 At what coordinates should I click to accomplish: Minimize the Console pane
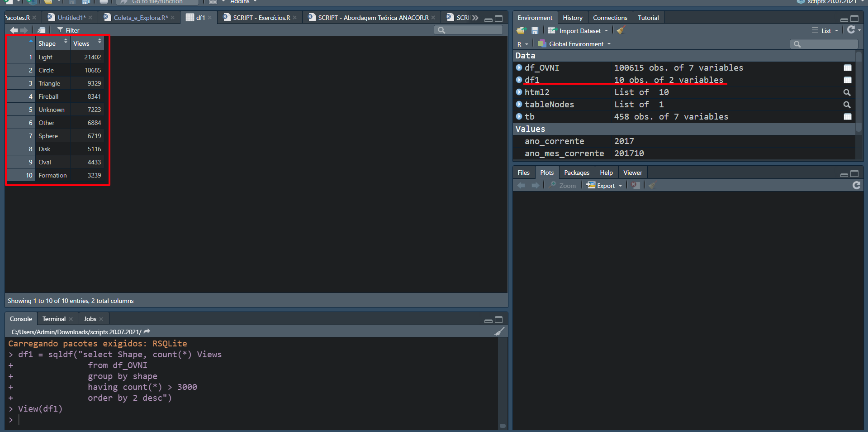tap(488, 320)
